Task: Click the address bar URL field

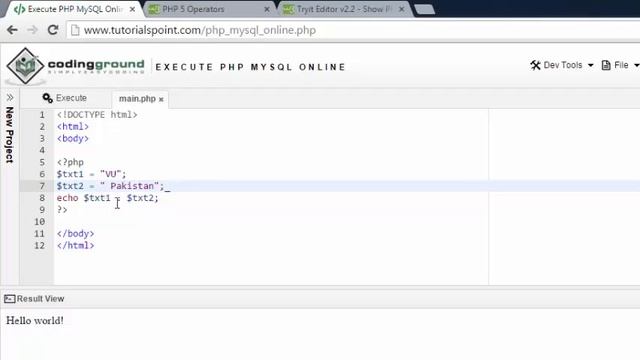Action: (353, 30)
